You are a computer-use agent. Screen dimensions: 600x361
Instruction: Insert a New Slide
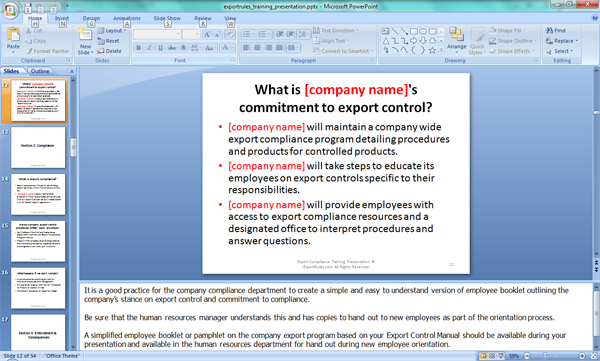tap(85, 41)
